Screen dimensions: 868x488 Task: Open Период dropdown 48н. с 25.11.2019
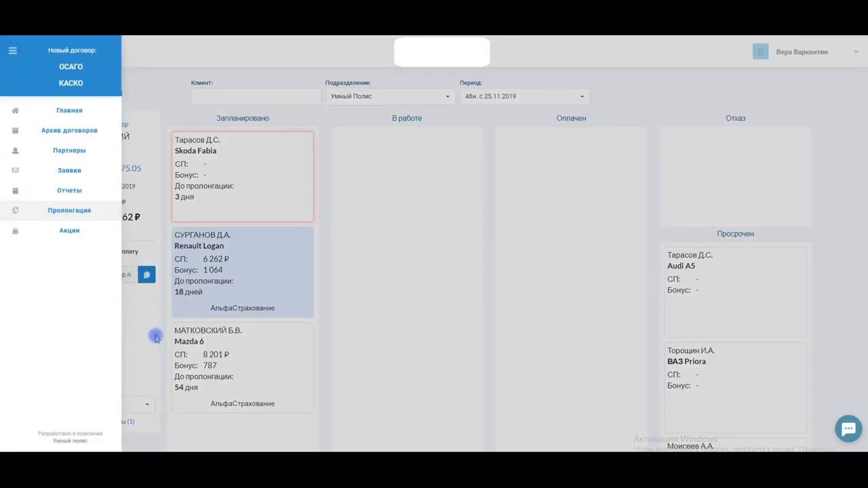click(x=524, y=96)
